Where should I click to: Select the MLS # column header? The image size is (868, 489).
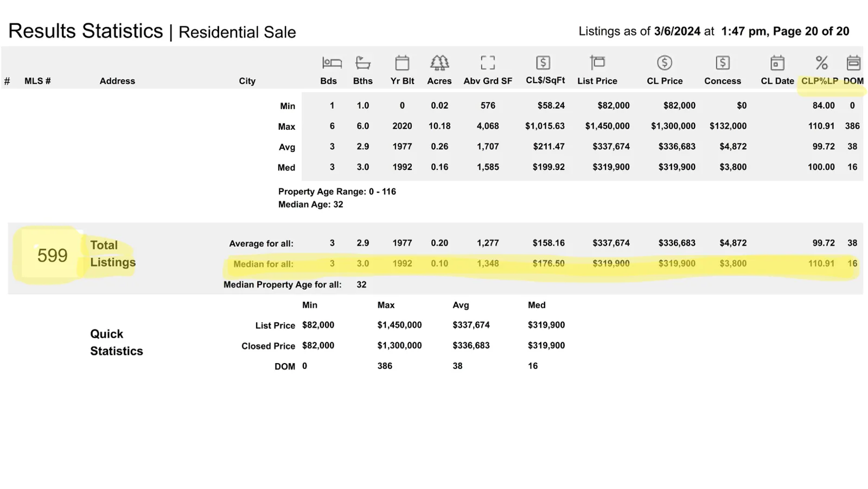37,81
